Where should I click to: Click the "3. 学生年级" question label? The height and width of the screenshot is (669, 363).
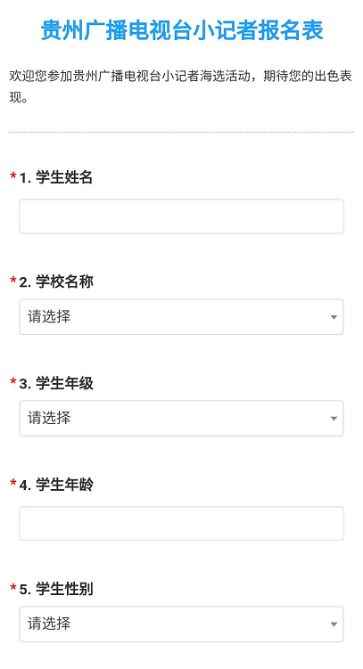click(56, 383)
